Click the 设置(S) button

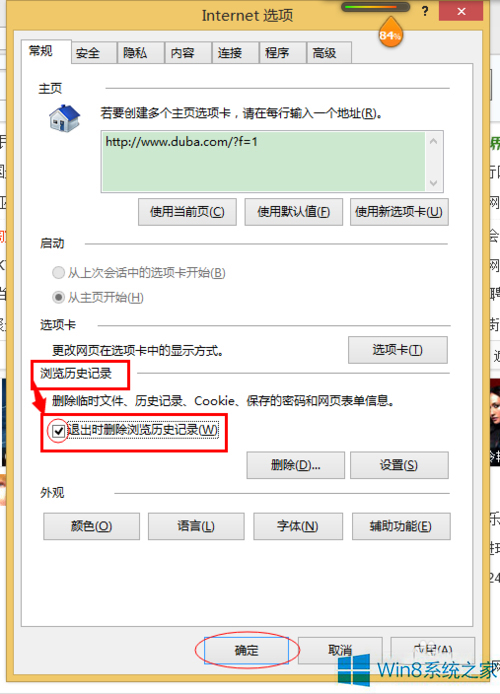(x=399, y=465)
